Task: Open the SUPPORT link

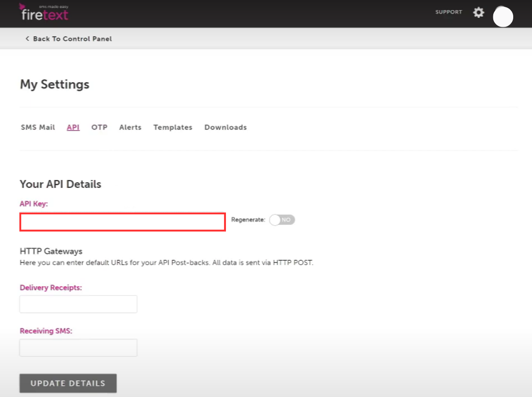Action: (x=448, y=12)
